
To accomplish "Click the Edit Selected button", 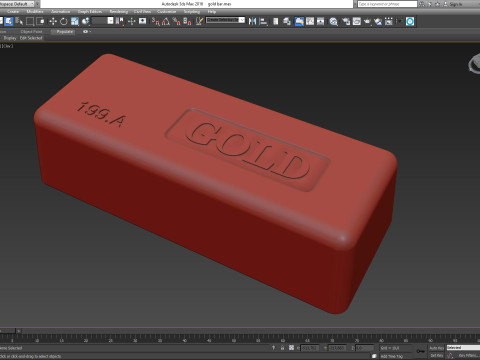I will 31,38.
